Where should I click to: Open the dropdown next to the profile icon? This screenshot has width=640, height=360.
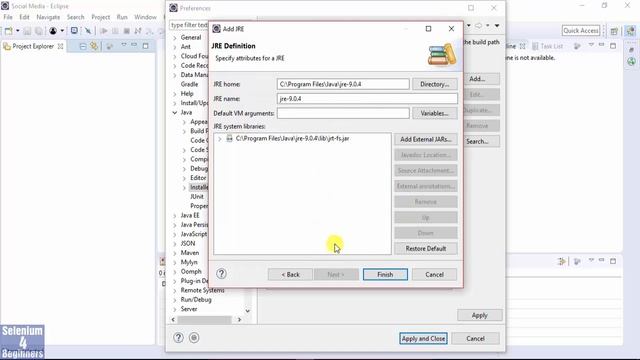coord(62,31)
